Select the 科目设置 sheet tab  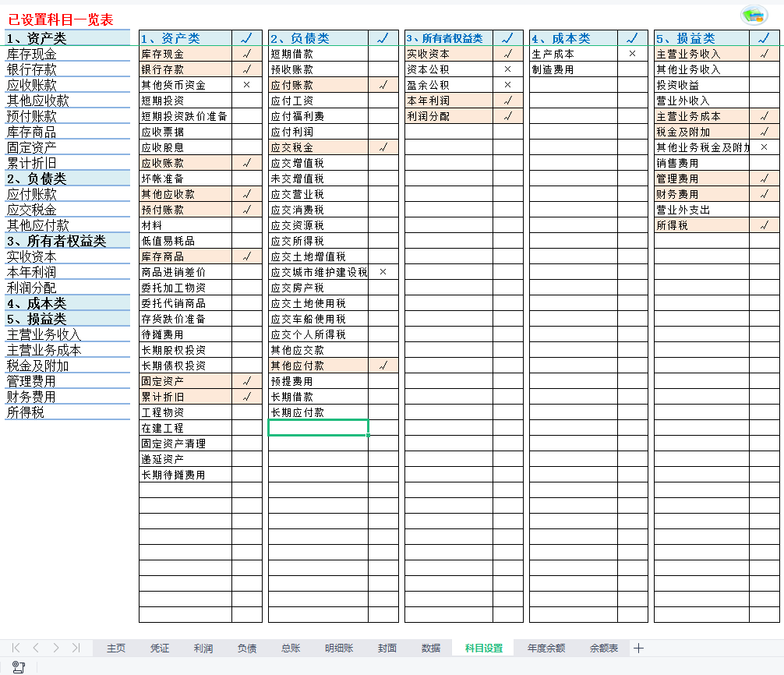pyautogui.click(x=483, y=648)
